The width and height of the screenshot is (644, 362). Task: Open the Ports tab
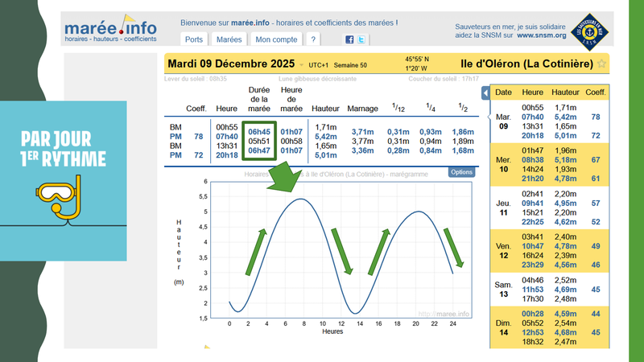(x=194, y=39)
